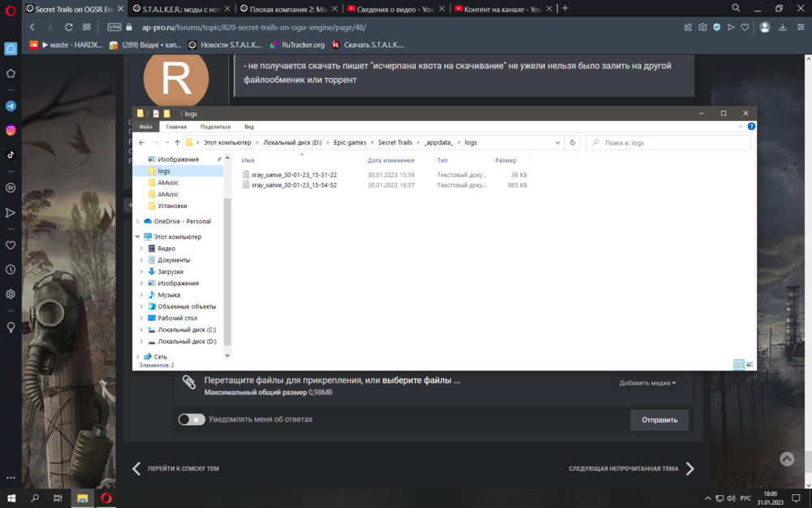This screenshot has width=812, height=508.
Task: Go up one folder in Explorer
Action: pos(177,142)
